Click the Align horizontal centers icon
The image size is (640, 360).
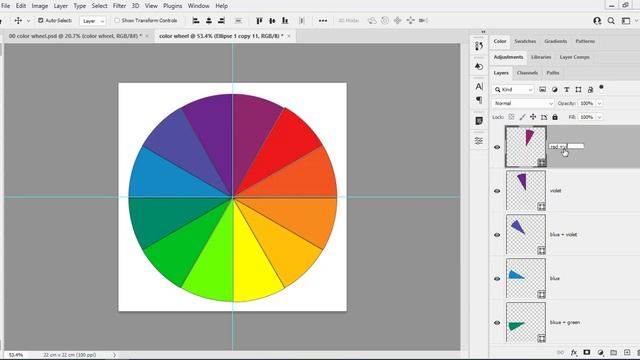click(209, 20)
